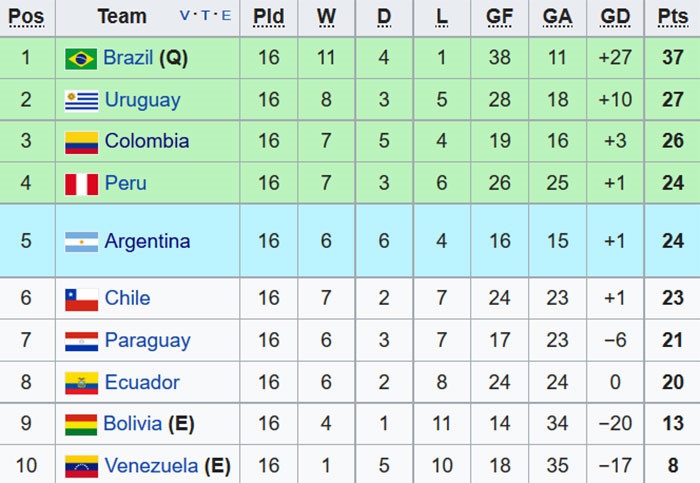Click the Brazil flag icon

[x=81, y=59]
